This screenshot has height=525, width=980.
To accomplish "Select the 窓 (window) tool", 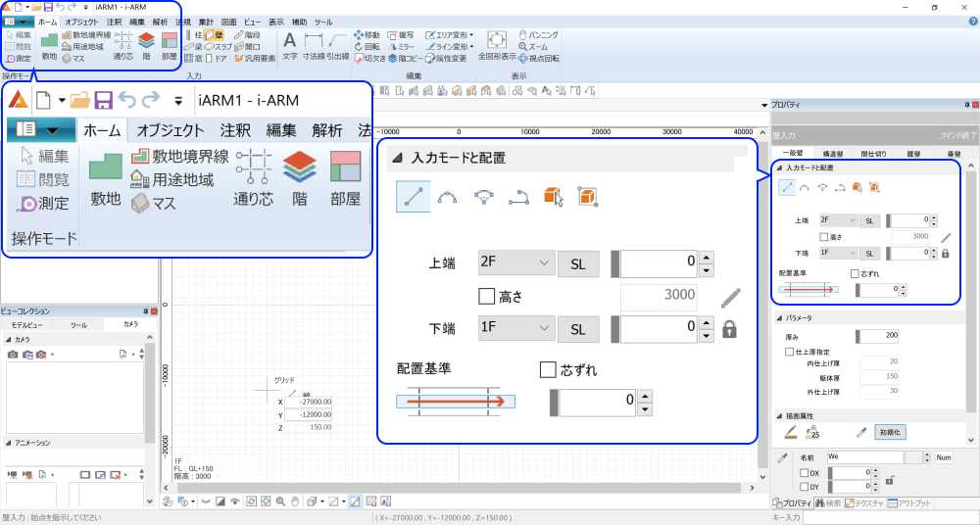I will pos(193,59).
